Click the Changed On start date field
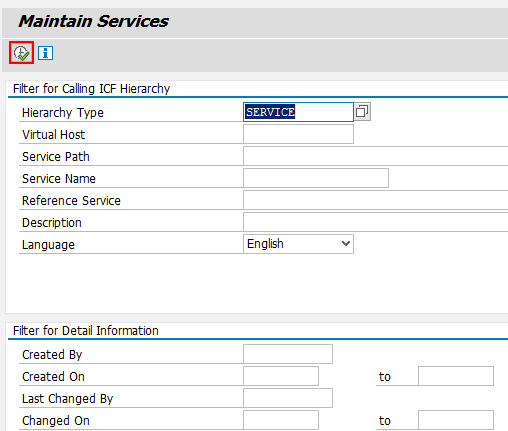The height and width of the screenshot is (431, 508). [x=281, y=420]
